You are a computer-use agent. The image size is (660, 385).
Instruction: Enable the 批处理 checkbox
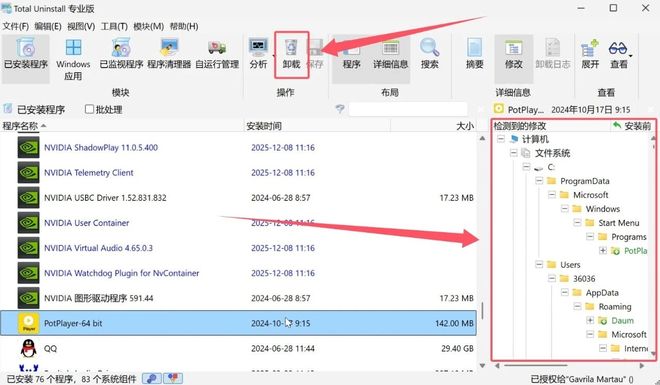coord(89,109)
